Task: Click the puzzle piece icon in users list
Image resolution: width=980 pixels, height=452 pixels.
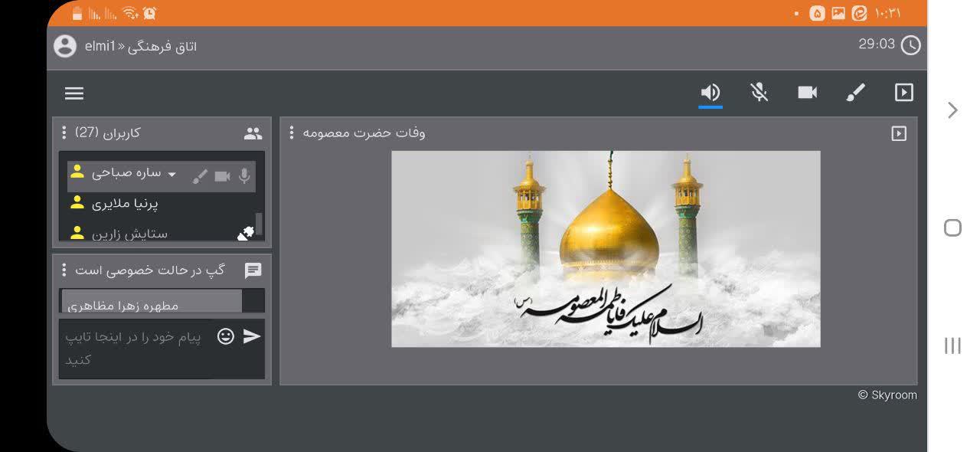Action: (246, 234)
